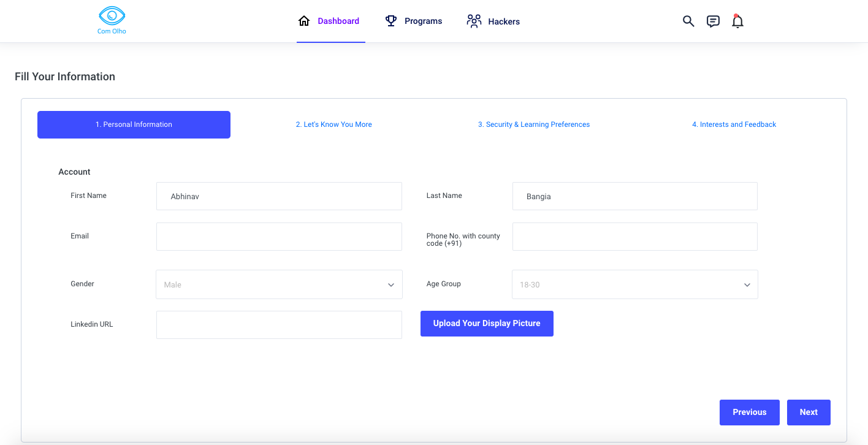Screen dimensions: 868x445
Task: Click the Linkedin URL label
Action: pyautogui.click(x=92, y=324)
